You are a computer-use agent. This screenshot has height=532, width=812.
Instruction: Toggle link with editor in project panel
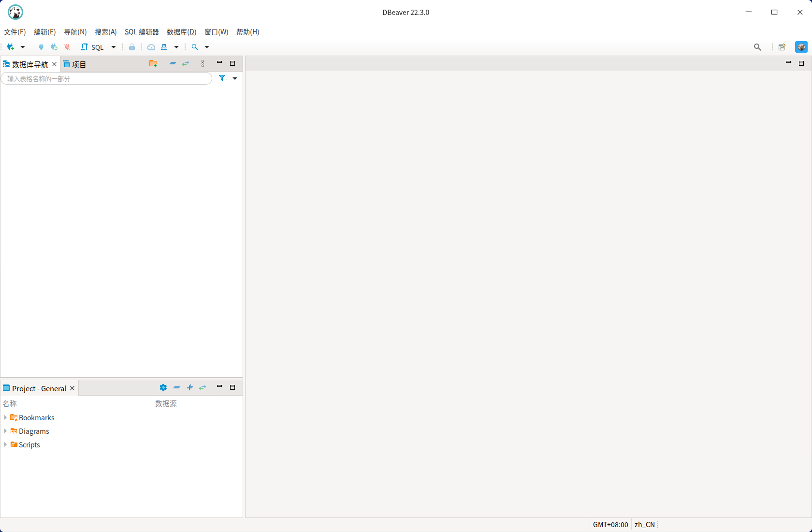(203, 387)
